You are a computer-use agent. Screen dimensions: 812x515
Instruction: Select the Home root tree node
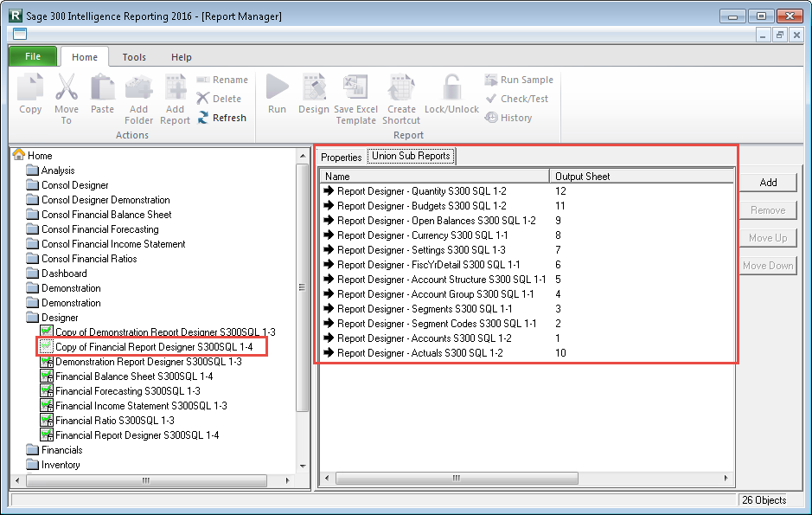(x=33, y=156)
